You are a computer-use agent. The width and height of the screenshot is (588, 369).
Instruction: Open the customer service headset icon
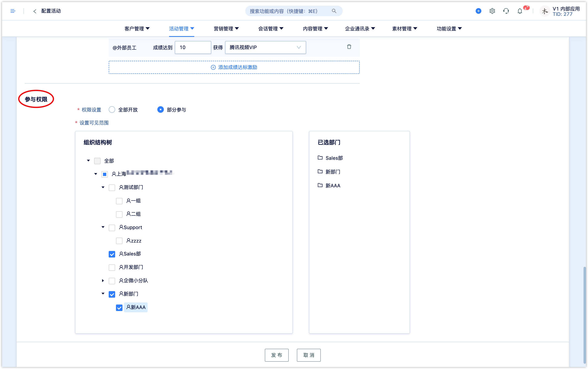pos(506,11)
